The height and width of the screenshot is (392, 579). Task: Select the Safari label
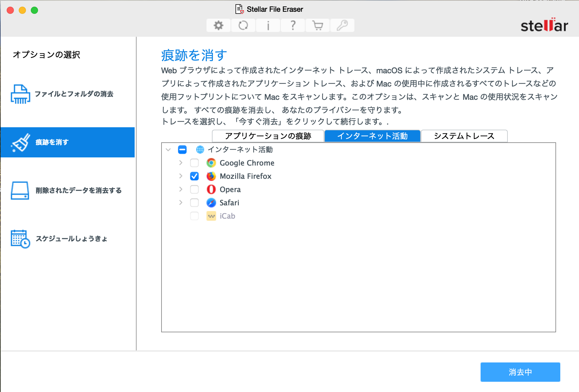click(229, 203)
